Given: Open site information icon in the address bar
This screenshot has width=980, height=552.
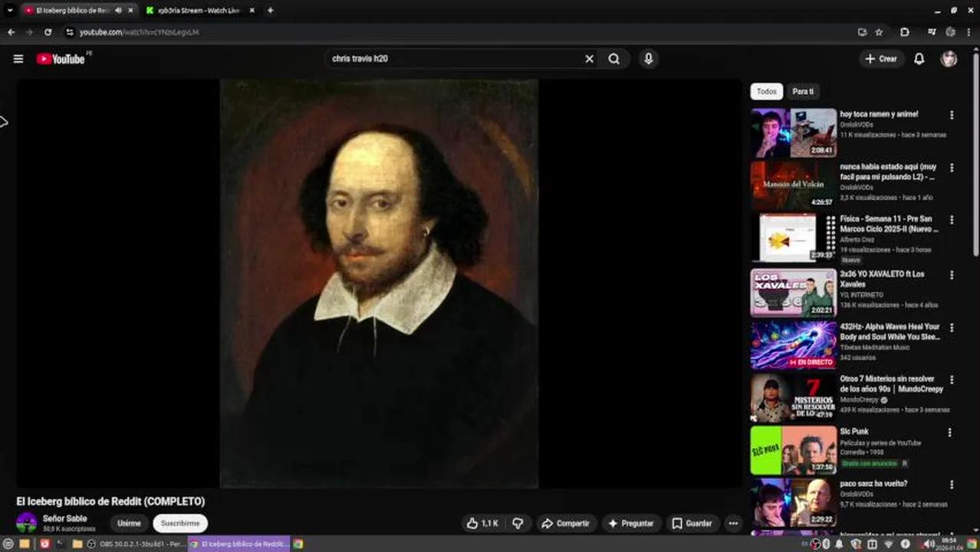Looking at the screenshot, I should point(70,32).
